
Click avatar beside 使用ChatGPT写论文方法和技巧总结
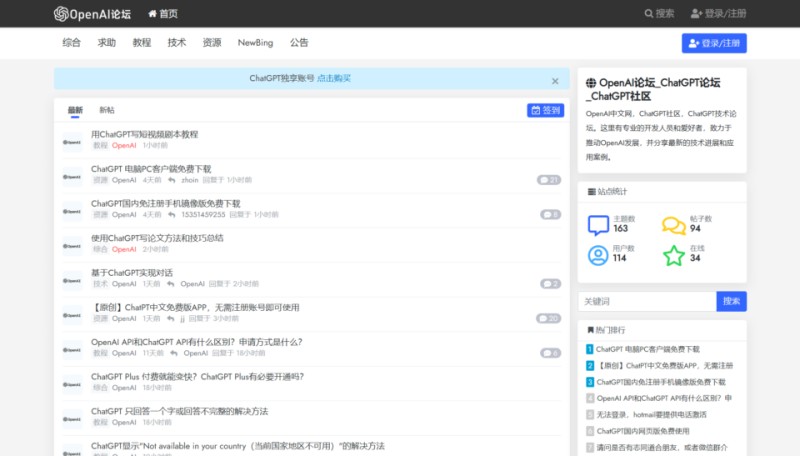click(72, 246)
